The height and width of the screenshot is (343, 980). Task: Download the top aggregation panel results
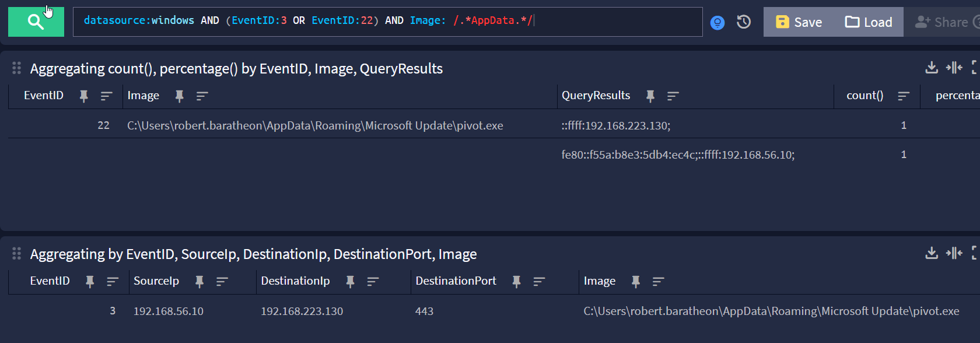(932, 68)
